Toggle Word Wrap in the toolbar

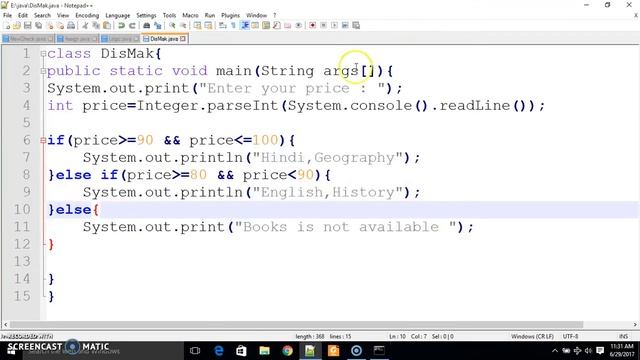tap(222, 25)
